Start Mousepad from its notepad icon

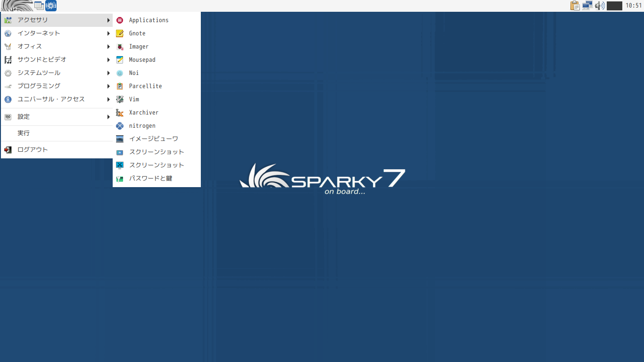(120, 60)
